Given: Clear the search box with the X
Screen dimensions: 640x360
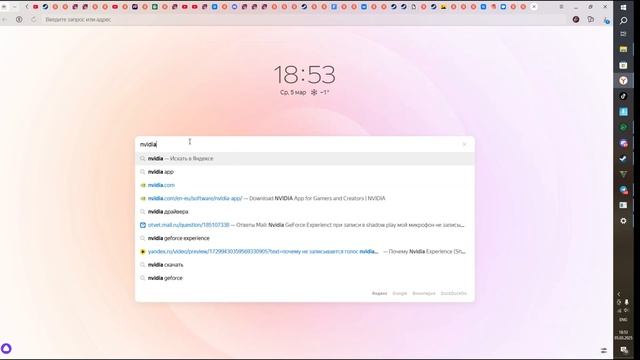Looking at the screenshot, I should (x=464, y=144).
